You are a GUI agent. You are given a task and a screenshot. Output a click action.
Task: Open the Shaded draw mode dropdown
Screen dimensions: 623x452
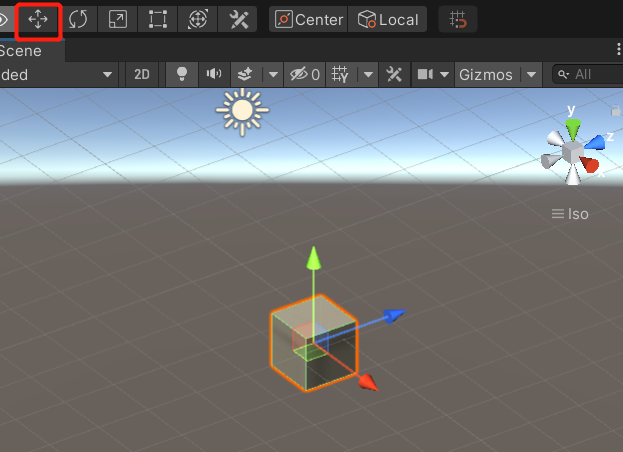59,74
